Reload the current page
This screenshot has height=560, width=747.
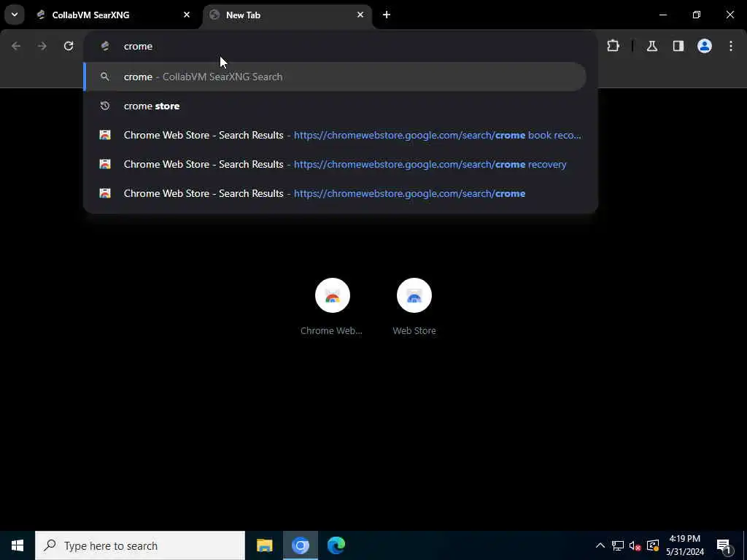point(69,46)
